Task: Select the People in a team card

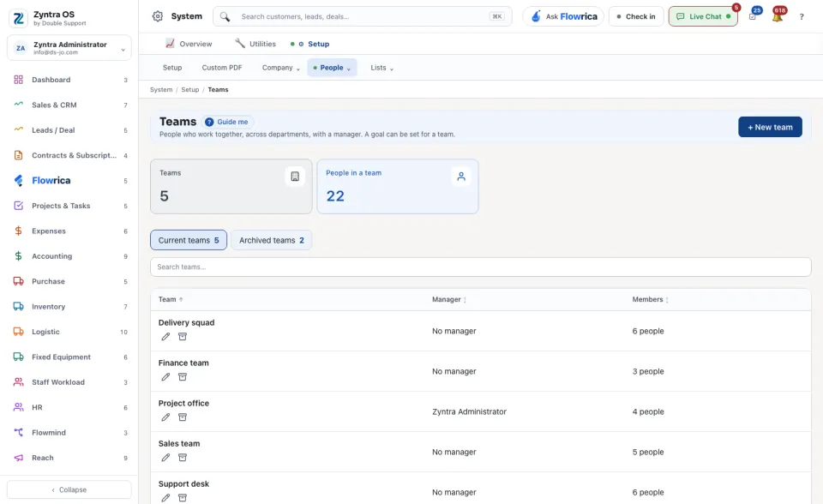Action: (x=398, y=186)
